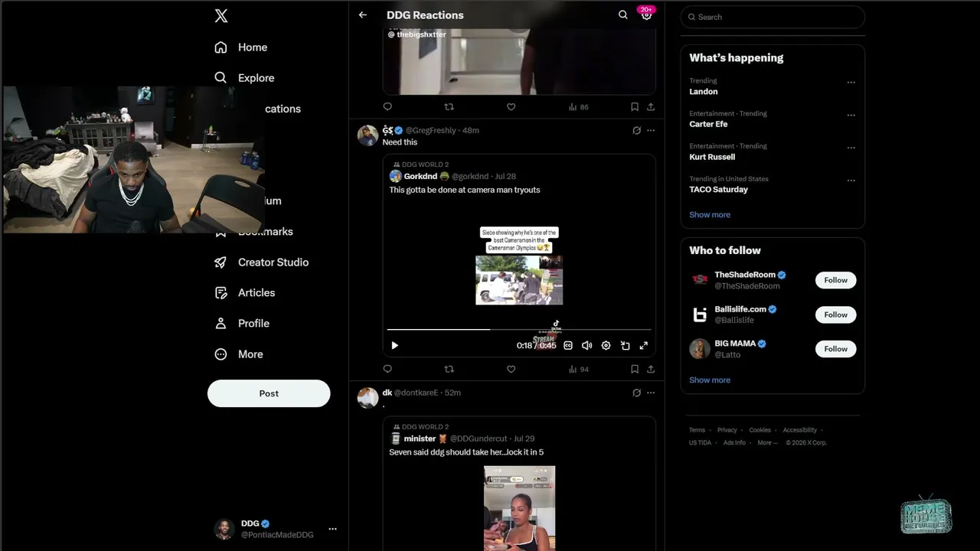Image resolution: width=980 pixels, height=551 pixels.
Task: Open GregFreshly profile avatar
Action: [367, 135]
